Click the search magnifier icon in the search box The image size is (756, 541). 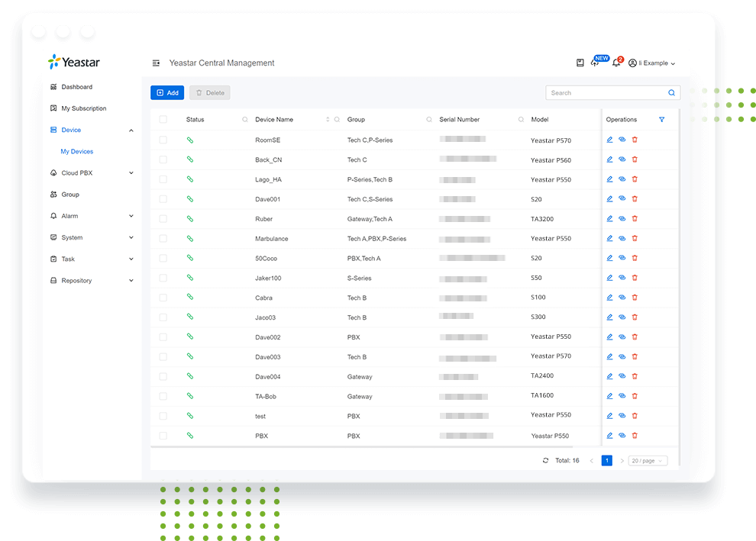(x=671, y=93)
